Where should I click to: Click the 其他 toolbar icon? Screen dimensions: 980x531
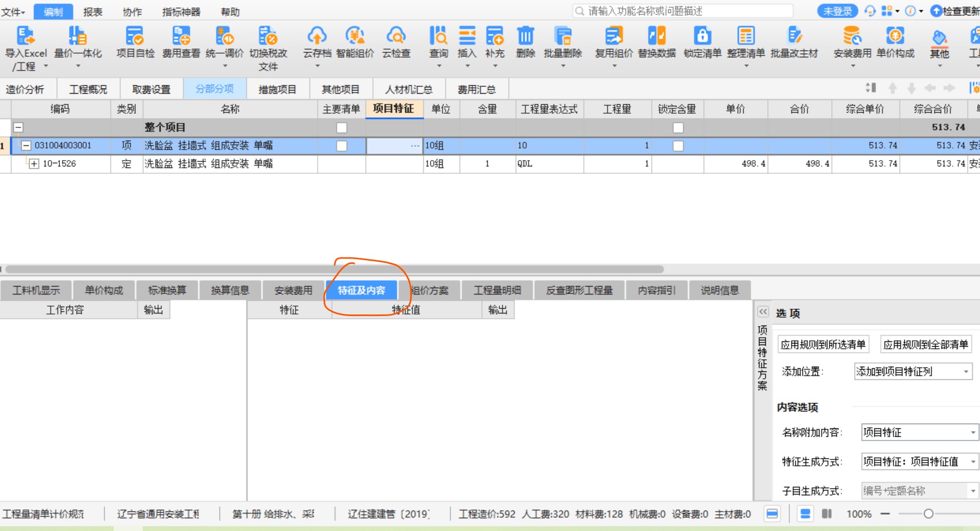(939, 37)
